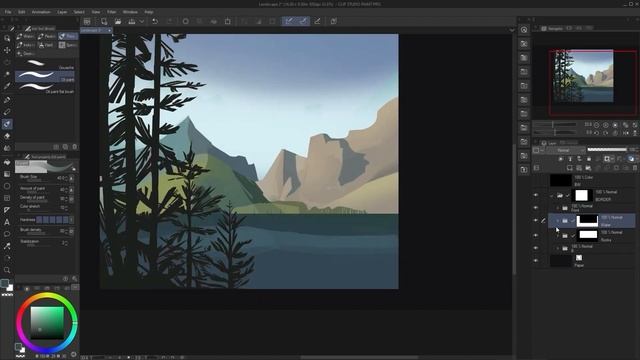Open the canvas tab list chevron
The height and width of the screenshot is (360, 640).
click(512, 30)
